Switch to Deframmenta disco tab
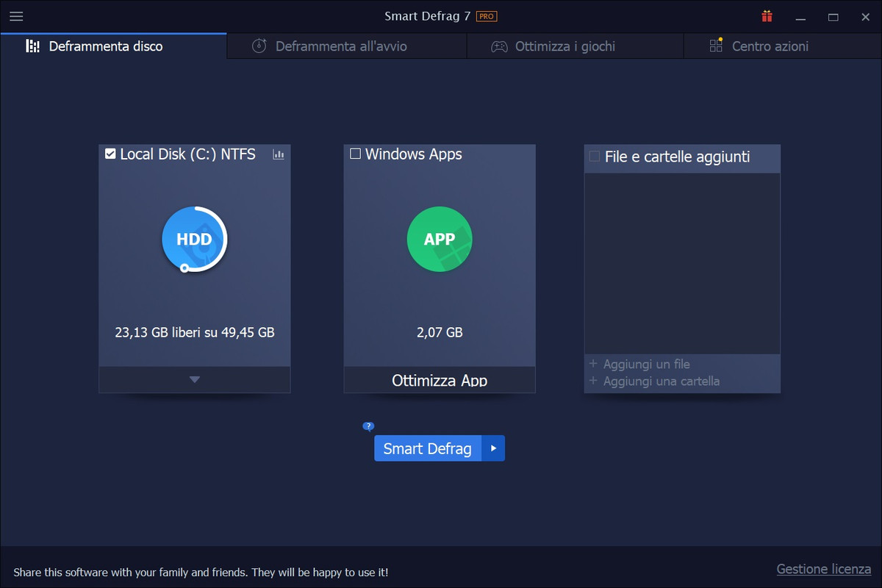Image resolution: width=882 pixels, height=588 pixels. coord(113,46)
